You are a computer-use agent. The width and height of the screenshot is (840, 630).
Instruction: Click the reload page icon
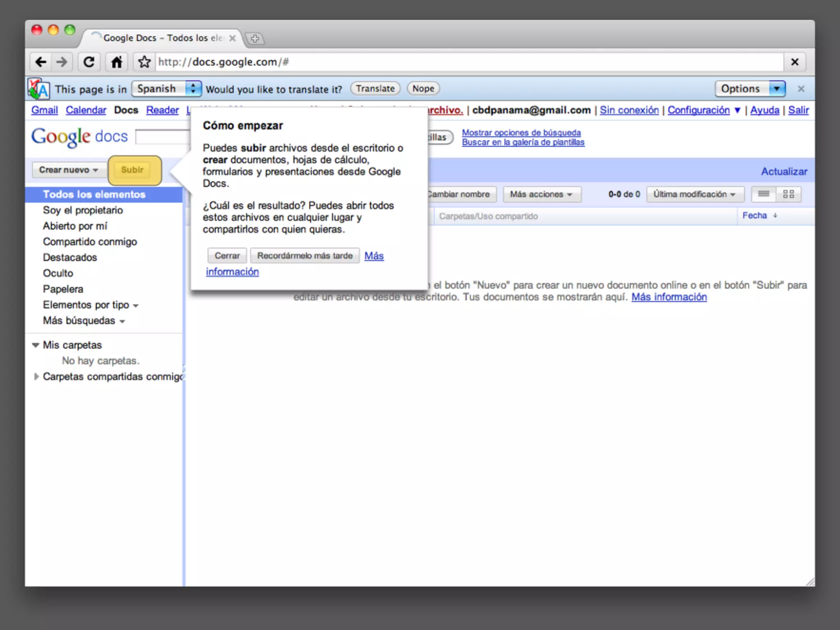89,62
